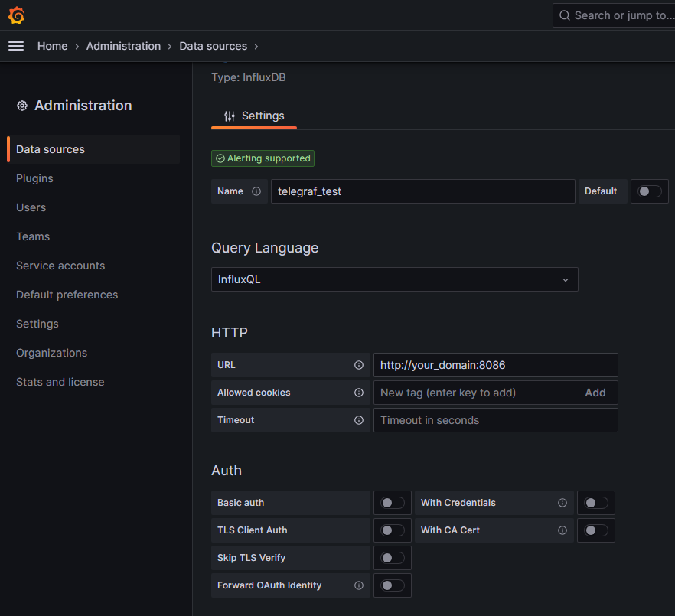
Task: Click the HTTP section heading
Action: pyautogui.click(x=230, y=333)
